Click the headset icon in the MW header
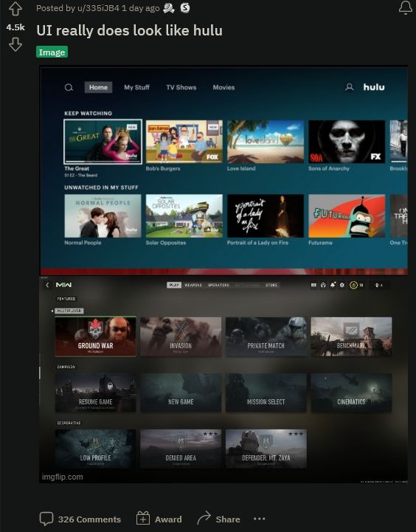This screenshot has width=416, height=532. click(323, 285)
